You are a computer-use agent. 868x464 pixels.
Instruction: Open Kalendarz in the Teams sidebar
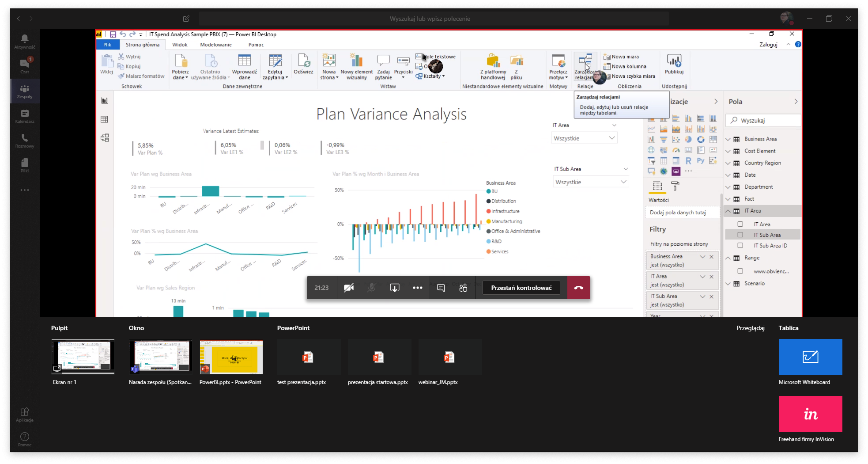(x=25, y=116)
